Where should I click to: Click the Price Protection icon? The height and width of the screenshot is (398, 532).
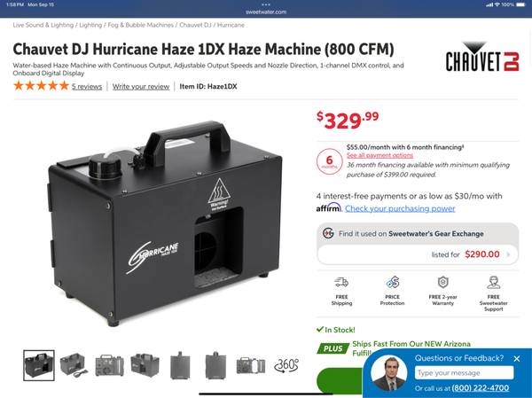pyautogui.click(x=392, y=282)
